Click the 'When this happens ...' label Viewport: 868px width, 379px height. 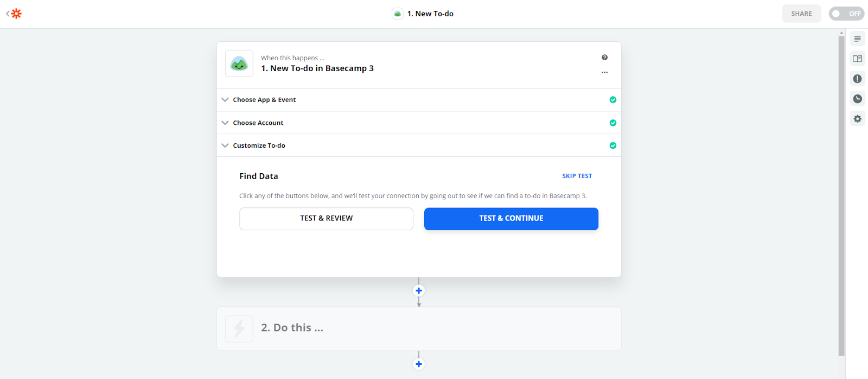pyautogui.click(x=293, y=58)
